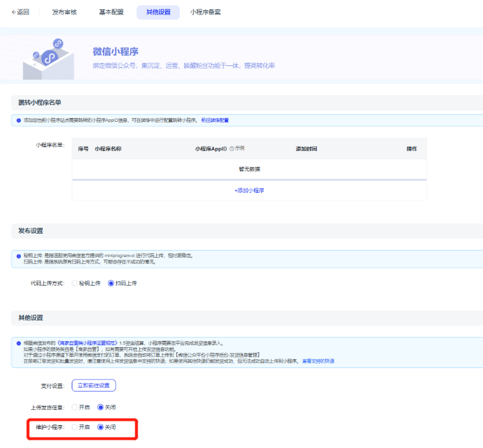Open the 小程序备案 tab

(x=206, y=12)
